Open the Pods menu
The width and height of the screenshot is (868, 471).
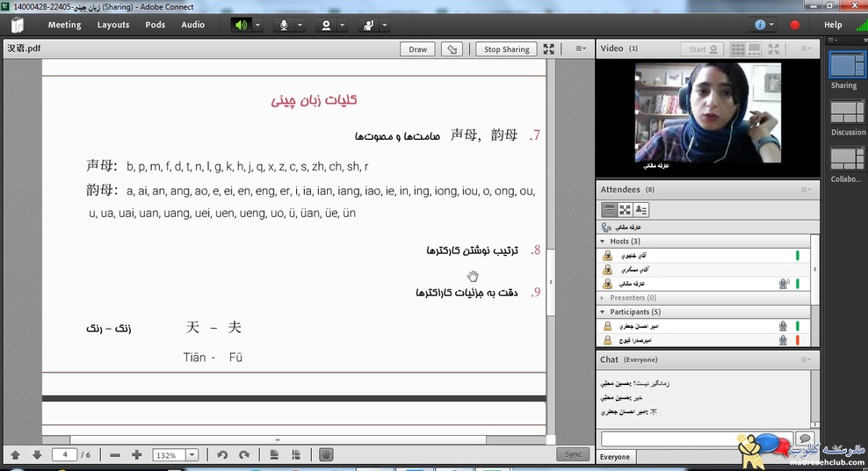click(155, 25)
